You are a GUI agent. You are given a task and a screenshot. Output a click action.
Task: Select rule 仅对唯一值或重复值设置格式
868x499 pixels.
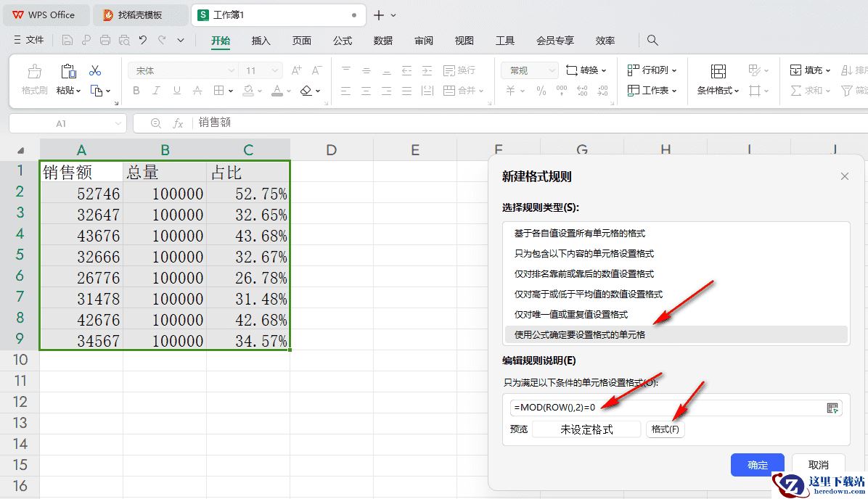coord(676,314)
